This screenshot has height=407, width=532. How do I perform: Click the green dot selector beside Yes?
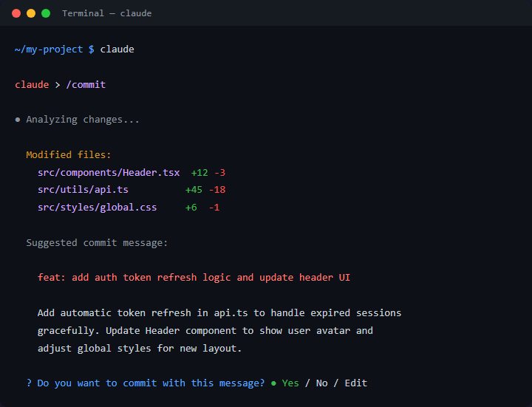click(273, 383)
